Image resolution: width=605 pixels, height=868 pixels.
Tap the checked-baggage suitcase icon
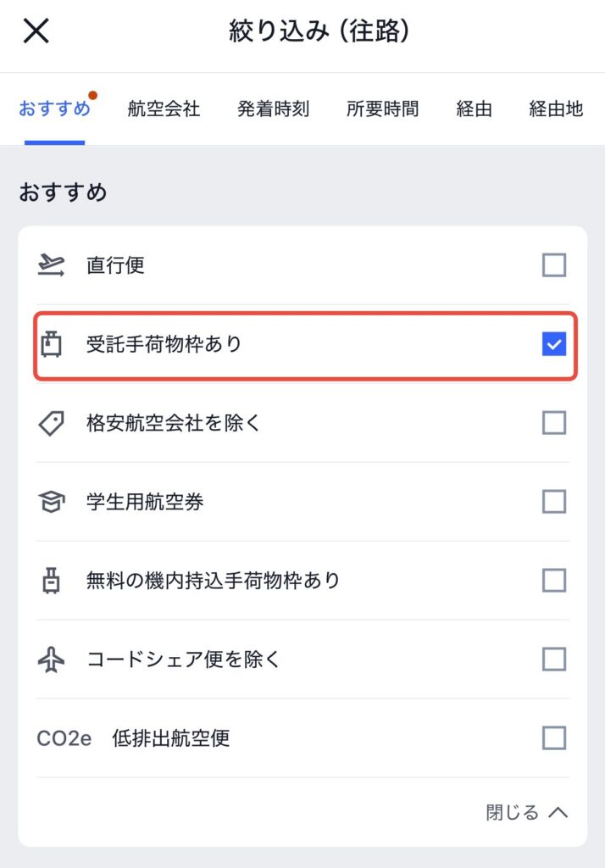(51, 344)
